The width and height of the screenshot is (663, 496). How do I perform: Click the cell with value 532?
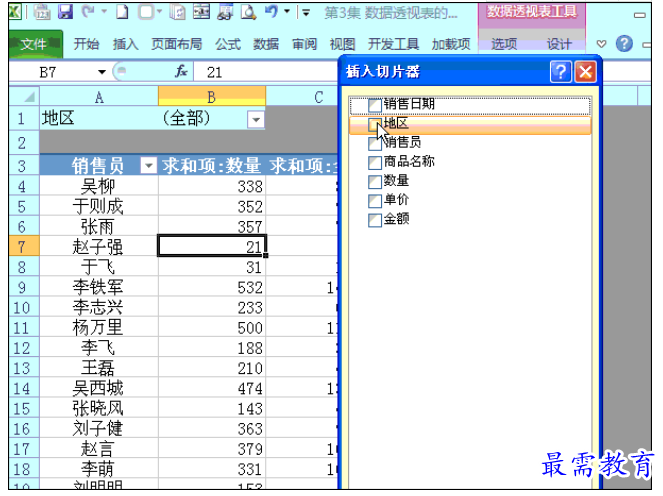coord(212,287)
